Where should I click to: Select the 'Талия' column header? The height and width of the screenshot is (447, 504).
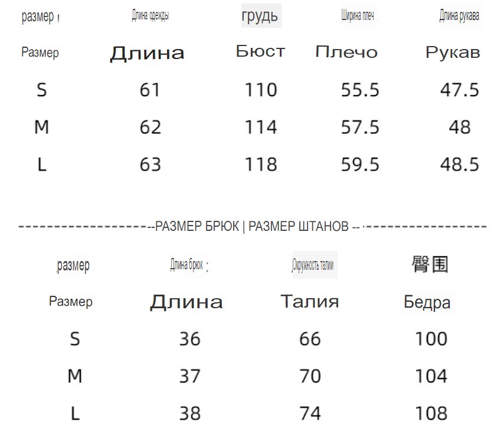310,302
